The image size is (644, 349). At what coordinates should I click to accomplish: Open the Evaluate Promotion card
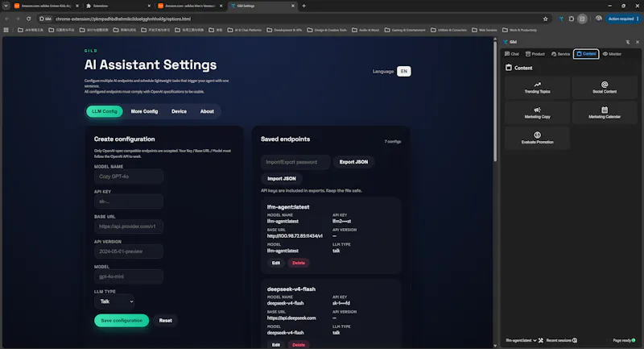537,138
